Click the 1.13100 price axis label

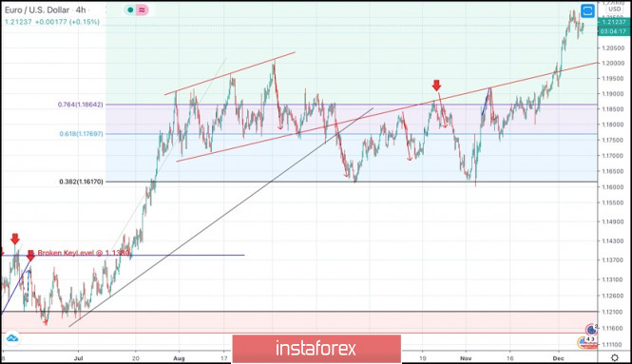pos(613,279)
